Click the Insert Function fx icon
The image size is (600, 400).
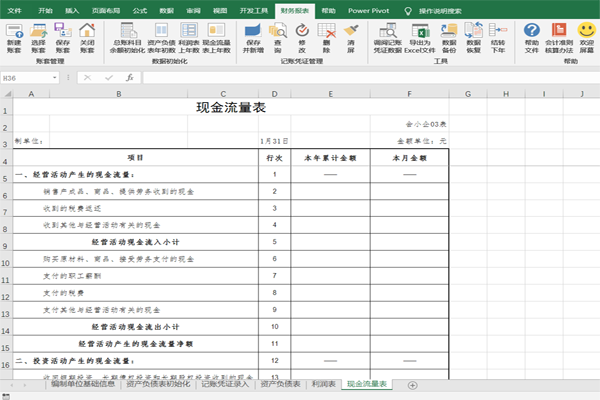130,78
